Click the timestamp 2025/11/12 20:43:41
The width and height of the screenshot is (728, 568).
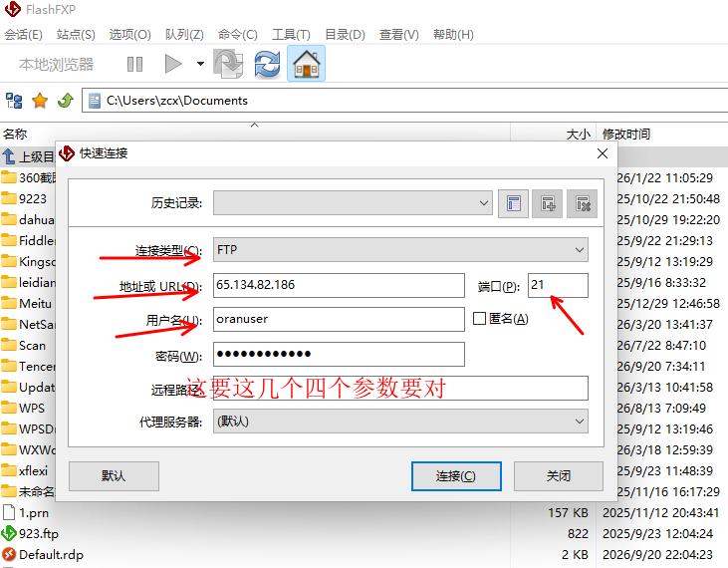[660, 513]
